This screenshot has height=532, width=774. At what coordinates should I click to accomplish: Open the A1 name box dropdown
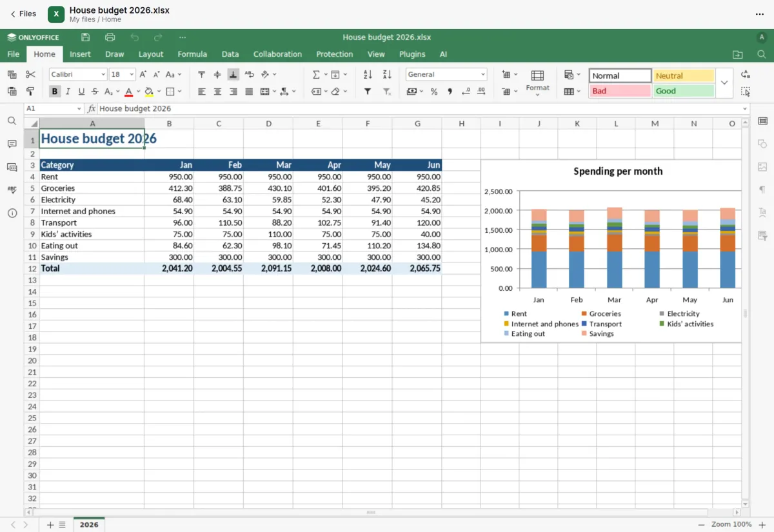(79, 109)
